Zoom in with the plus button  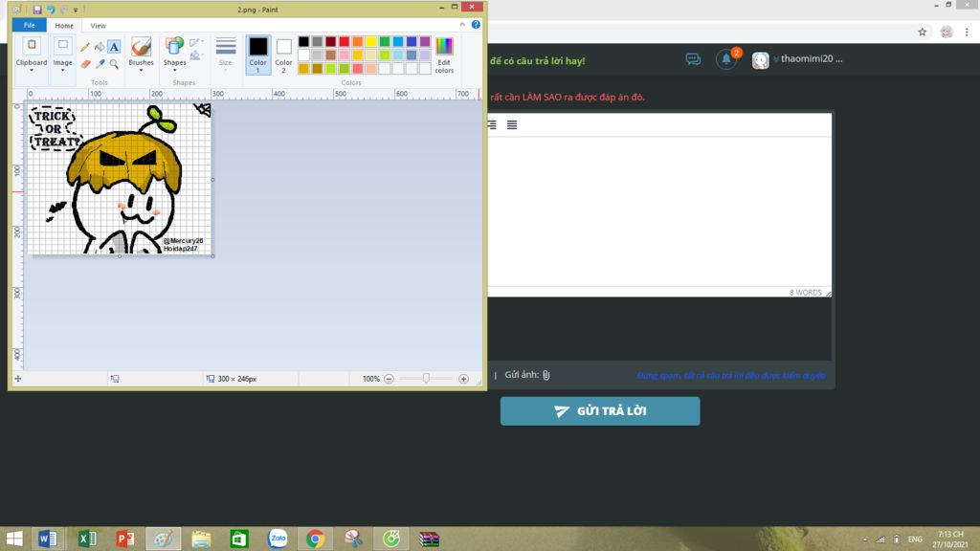(464, 379)
